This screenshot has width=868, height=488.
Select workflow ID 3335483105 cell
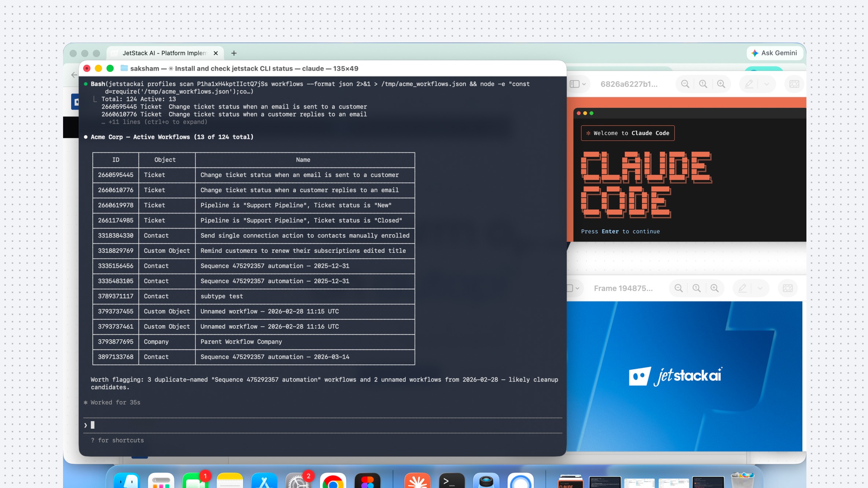(115, 281)
